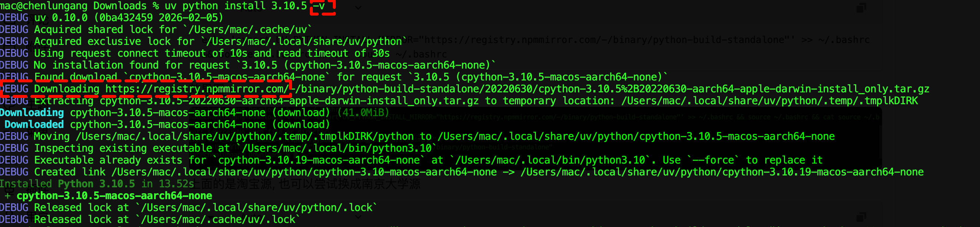
Task: Click the "mac@chenlungang" shell prompt
Action: coord(43,6)
